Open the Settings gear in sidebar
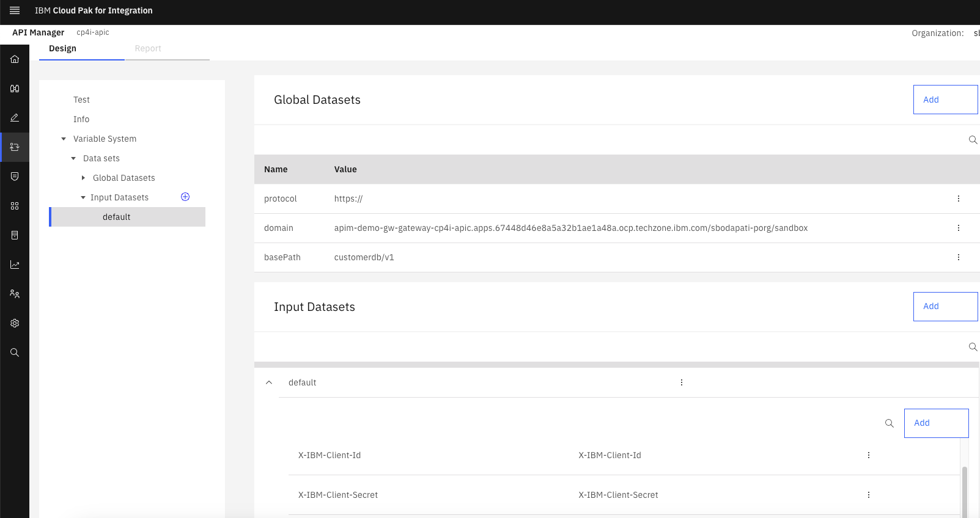The height and width of the screenshot is (518, 980). 15,323
